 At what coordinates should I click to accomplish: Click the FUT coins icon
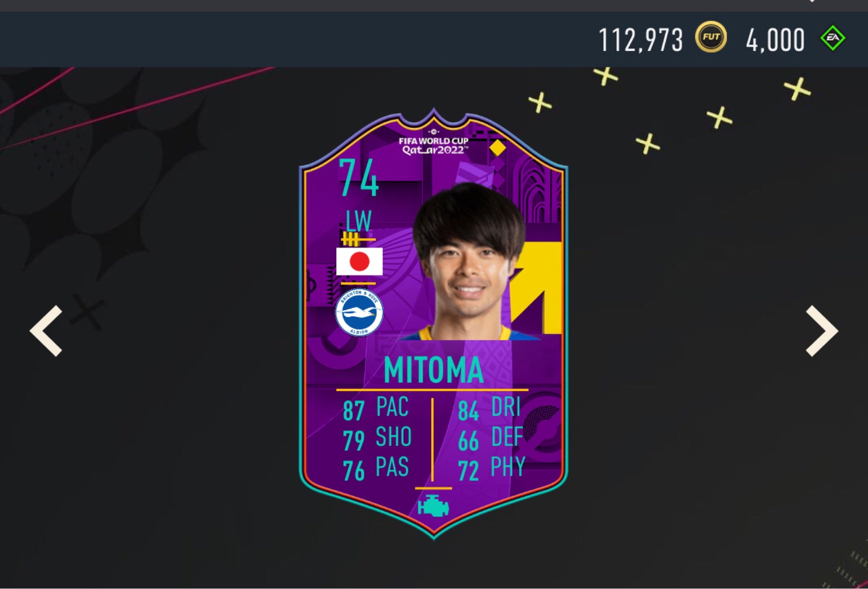click(x=711, y=37)
